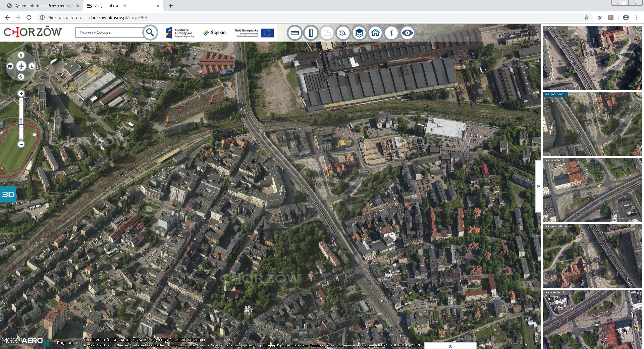Image resolution: width=644 pixels, height=349 pixels.
Task: Switch to System Informacji Przestrzennej tab
Action: pos(43,6)
